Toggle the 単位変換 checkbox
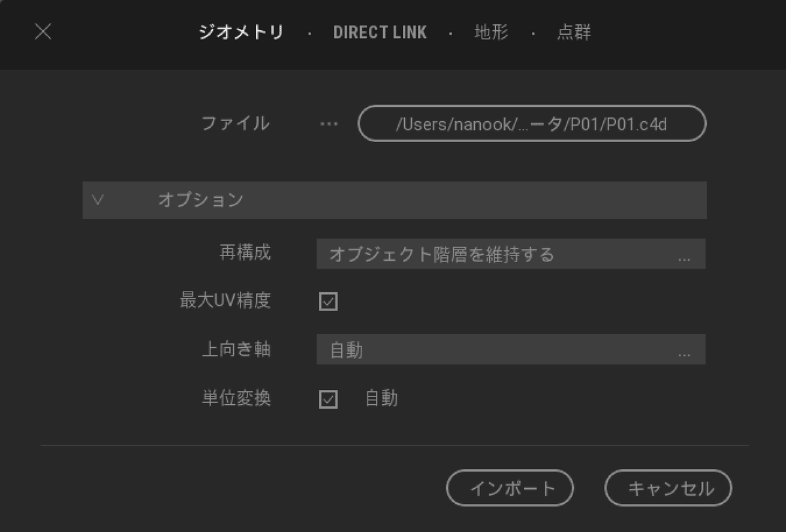The height and width of the screenshot is (532, 786). (x=327, y=399)
